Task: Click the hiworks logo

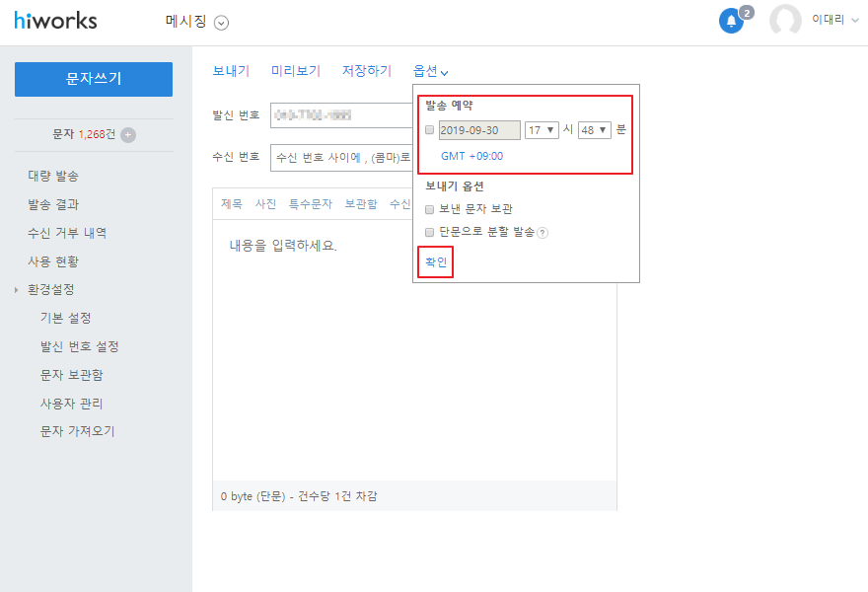Action: tap(55, 21)
